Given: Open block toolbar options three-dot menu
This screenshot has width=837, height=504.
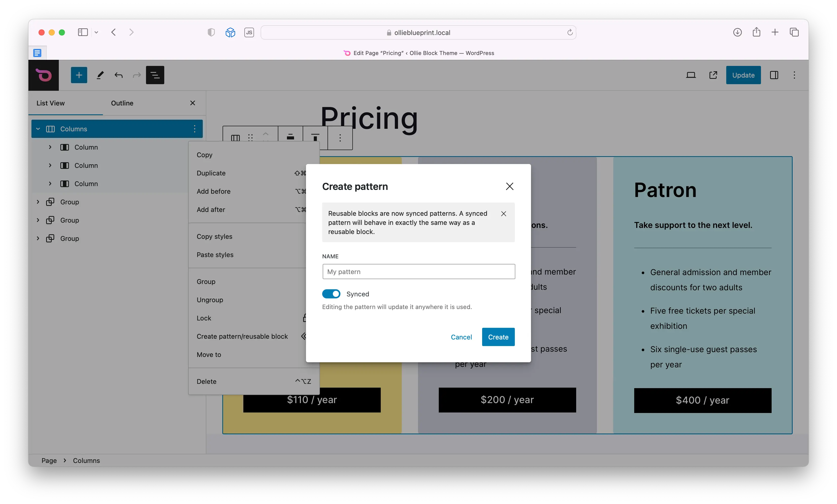Looking at the screenshot, I should pos(340,138).
